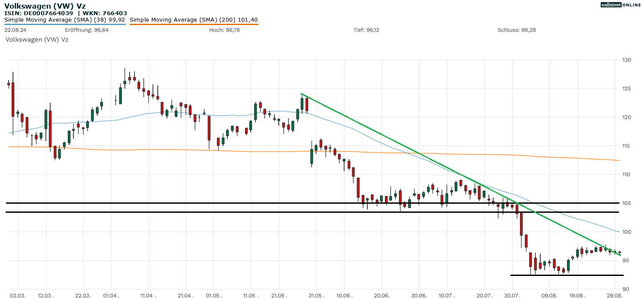Click the Schluss 96,28 closing value
Viewport: 644px width, 298px height.
(x=516, y=30)
